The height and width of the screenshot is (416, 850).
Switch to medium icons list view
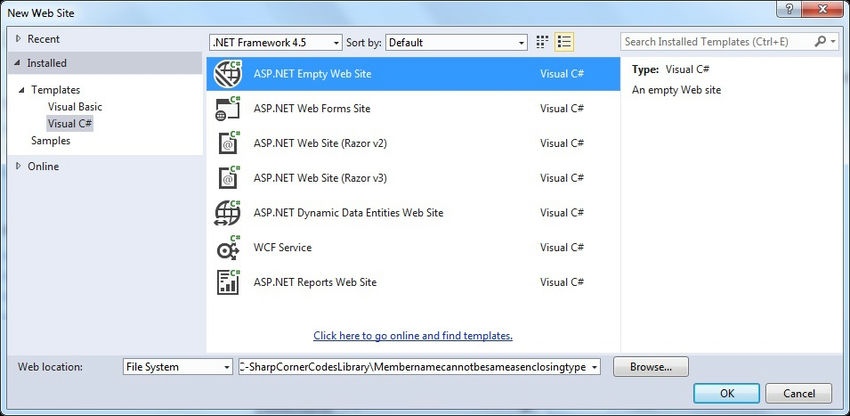pos(564,42)
